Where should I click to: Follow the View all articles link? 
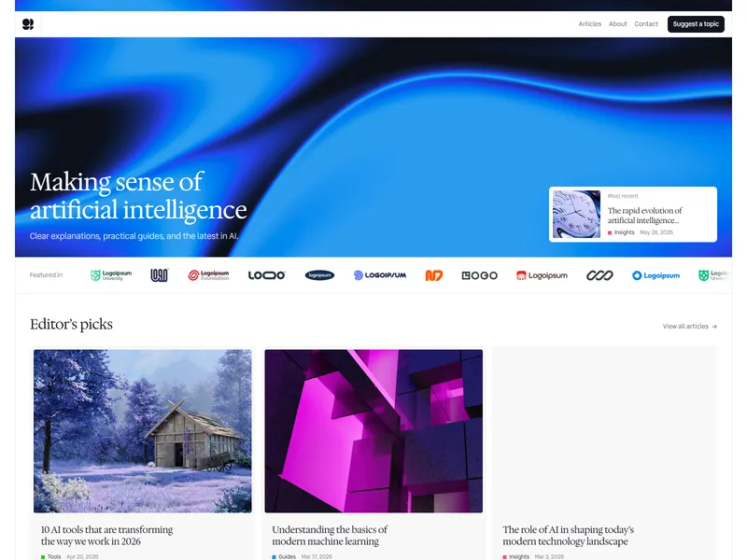pos(690,326)
